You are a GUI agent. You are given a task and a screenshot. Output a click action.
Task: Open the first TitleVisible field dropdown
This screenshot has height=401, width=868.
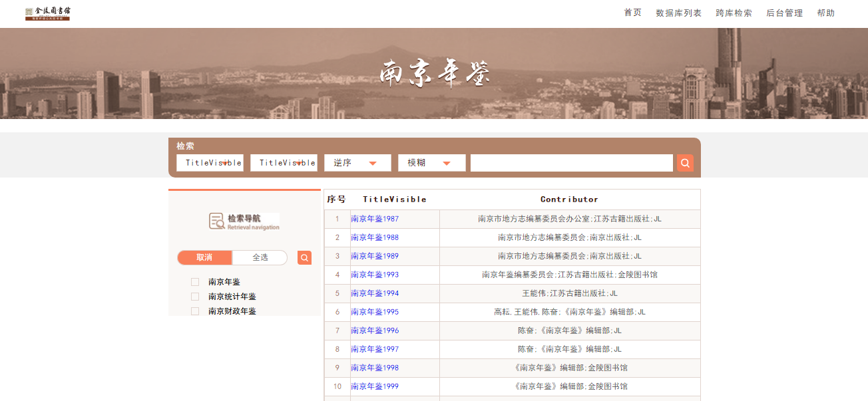(210, 163)
